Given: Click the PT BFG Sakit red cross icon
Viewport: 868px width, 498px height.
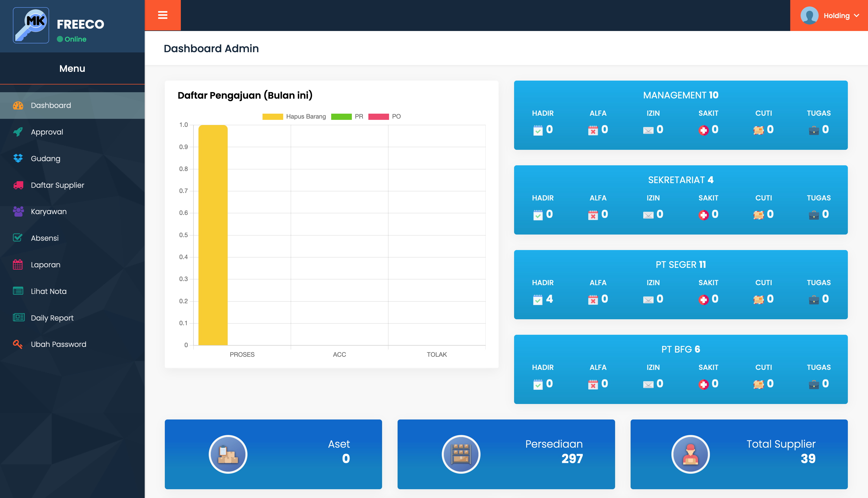Looking at the screenshot, I should (x=703, y=384).
